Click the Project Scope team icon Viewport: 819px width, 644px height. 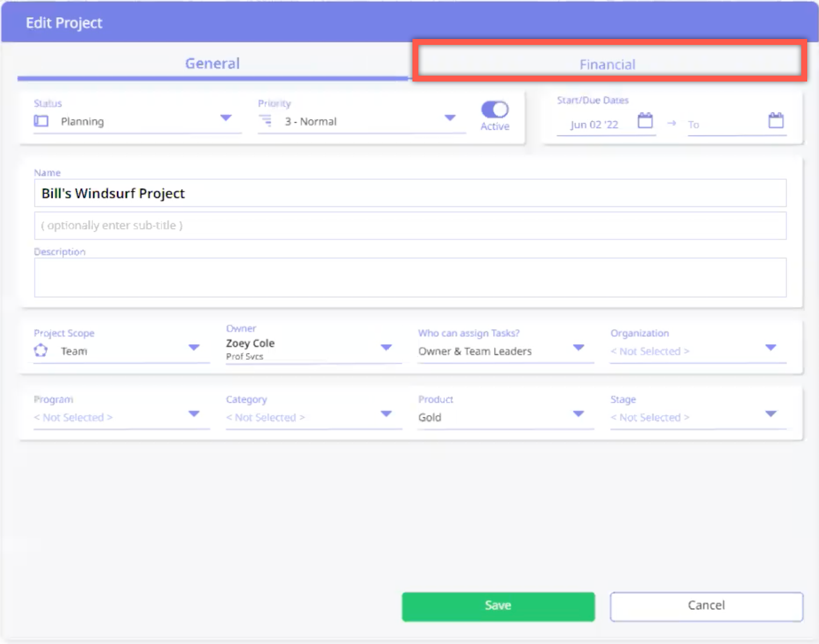(x=41, y=350)
